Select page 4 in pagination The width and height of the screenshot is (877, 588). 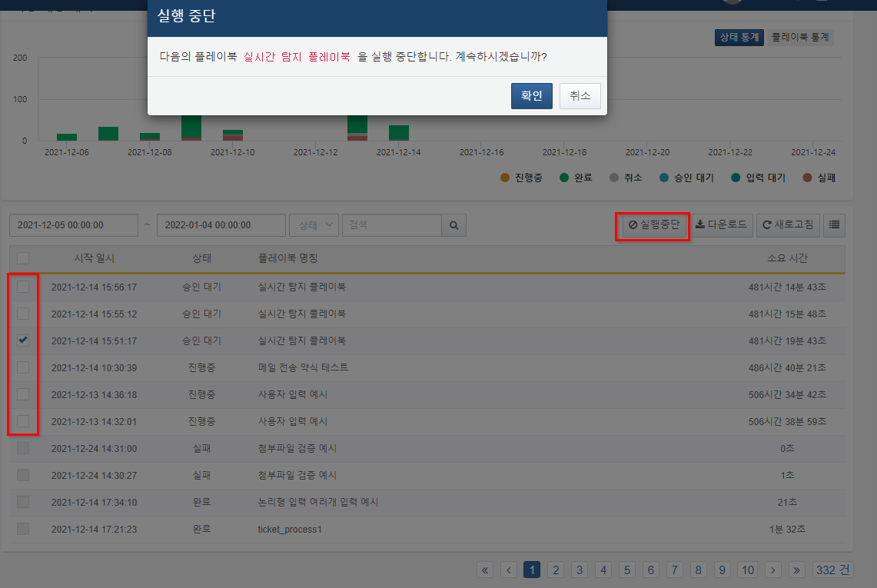click(x=603, y=570)
